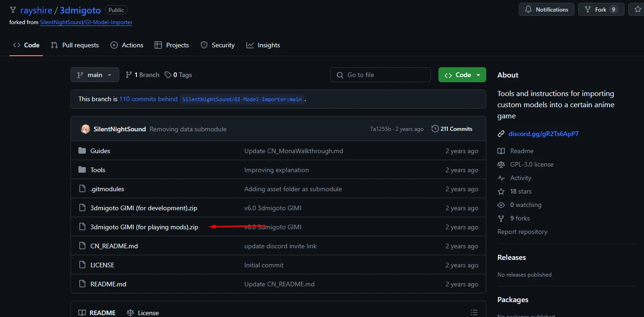
Task: Open the 'Adding asset folder as submodule' commit
Action: click(293, 189)
